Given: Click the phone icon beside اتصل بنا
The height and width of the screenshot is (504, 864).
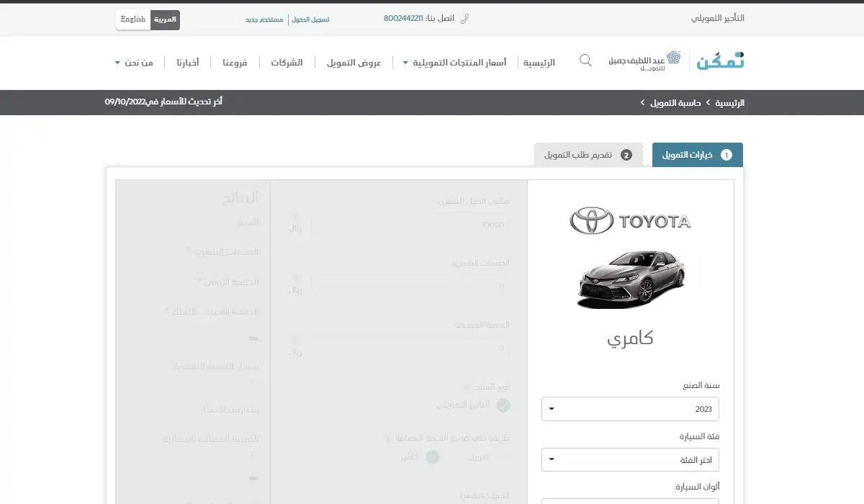Looking at the screenshot, I should click(464, 19).
